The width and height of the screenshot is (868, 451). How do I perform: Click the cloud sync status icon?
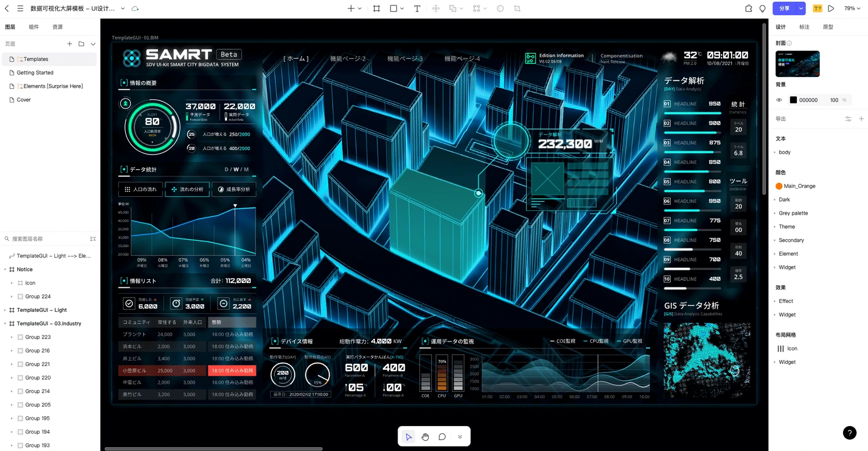coord(135,9)
